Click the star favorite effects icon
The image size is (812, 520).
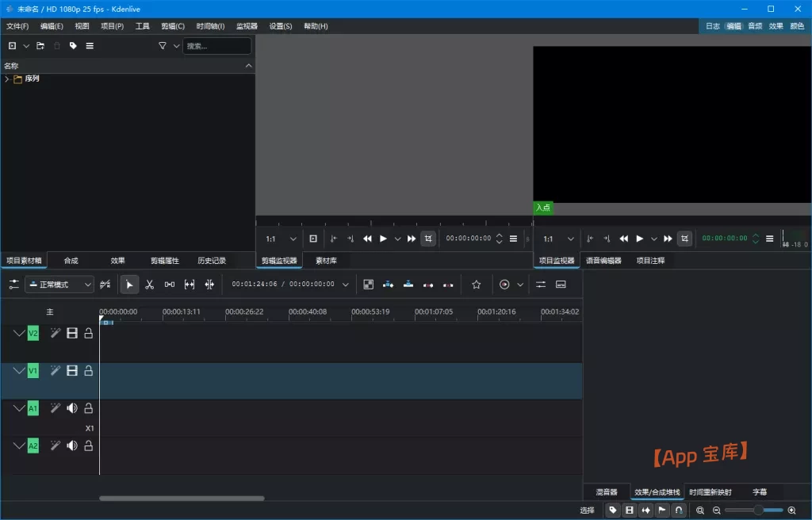476,285
